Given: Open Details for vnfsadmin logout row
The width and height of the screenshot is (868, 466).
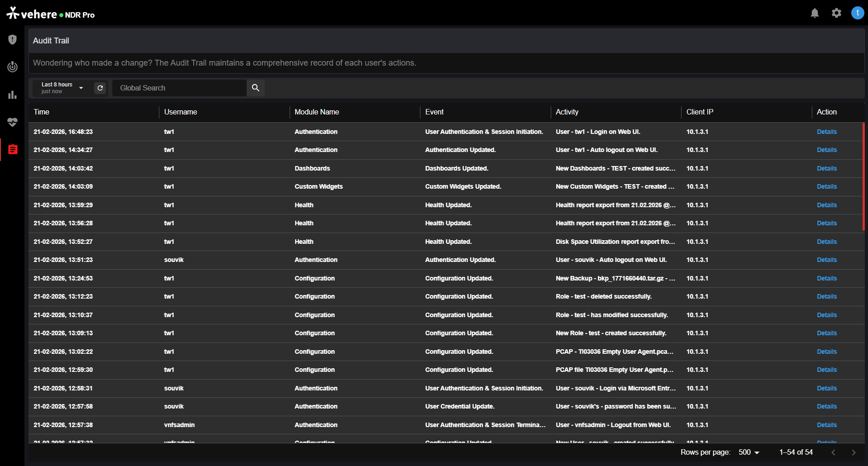Looking at the screenshot, I should pyautogui.click(x=827, y=425).
